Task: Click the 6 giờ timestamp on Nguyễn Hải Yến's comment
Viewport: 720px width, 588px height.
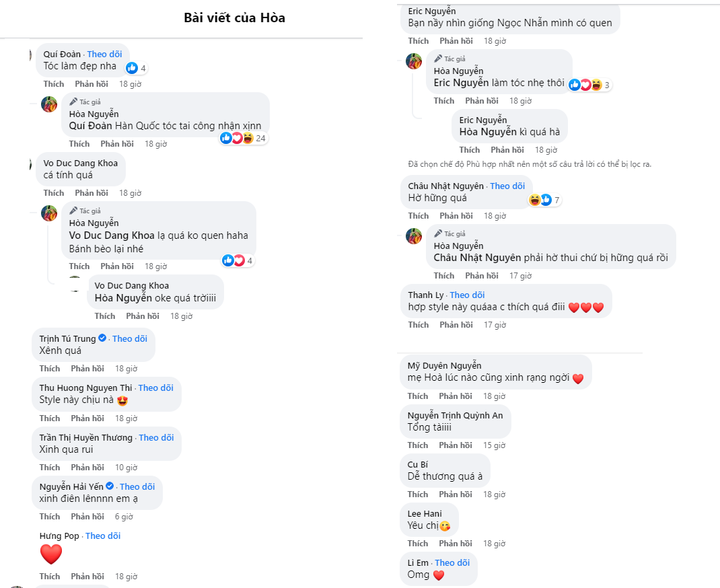Action: click(x=124, y=517)
